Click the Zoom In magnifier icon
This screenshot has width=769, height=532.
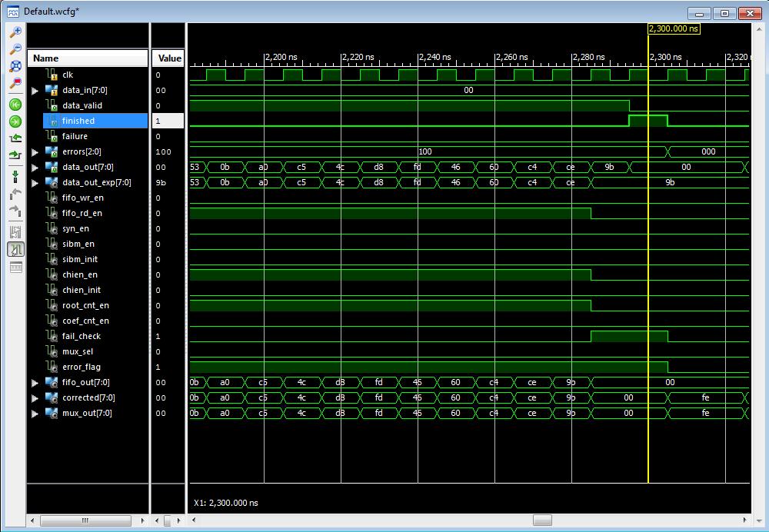tap(15, 32)
